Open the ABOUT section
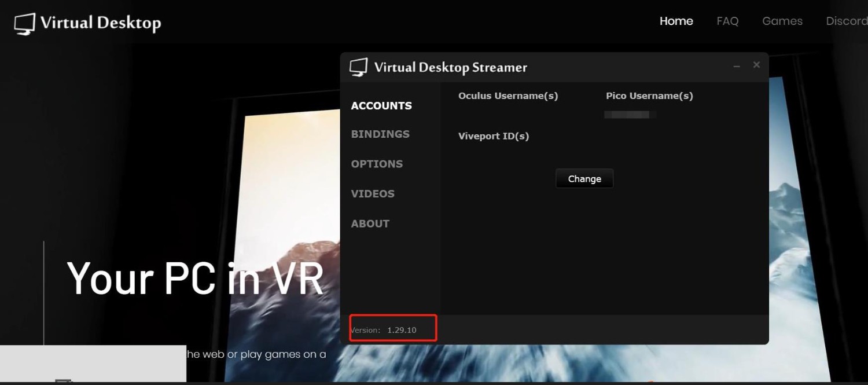The height and width of the screenshot is (385, 868). click(370, 223)
